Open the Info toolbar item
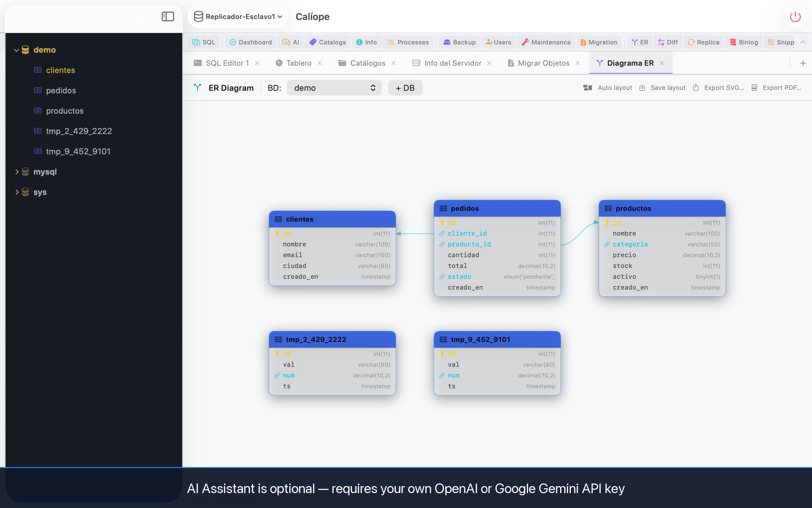 click(366, 42)
